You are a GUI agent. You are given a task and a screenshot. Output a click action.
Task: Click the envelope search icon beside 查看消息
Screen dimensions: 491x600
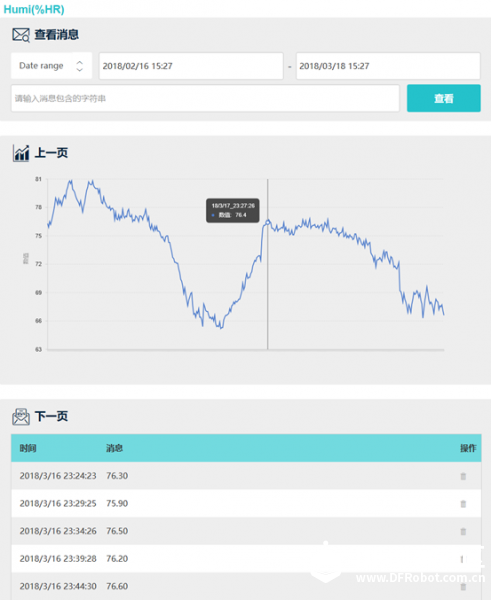[21, 35]
